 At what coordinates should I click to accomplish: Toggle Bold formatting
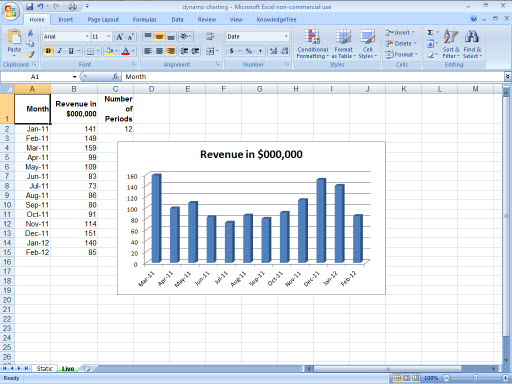48,51
